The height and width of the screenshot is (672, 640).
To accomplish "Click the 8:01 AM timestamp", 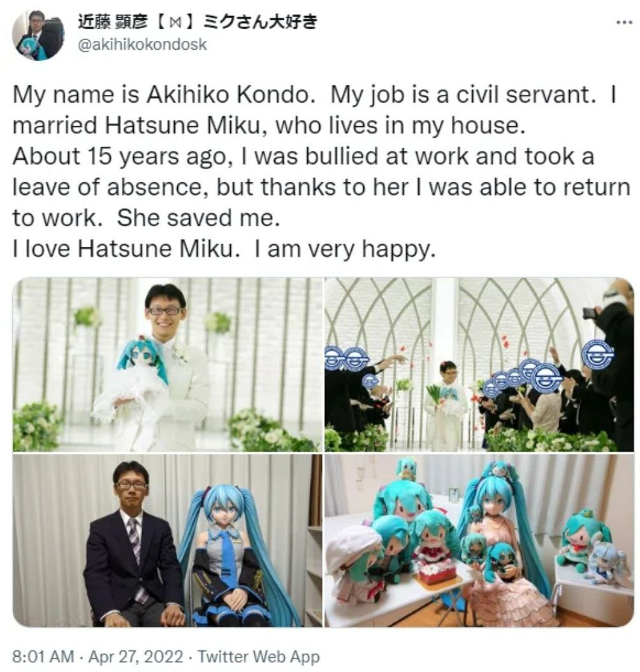I will (x=43, y=656).
